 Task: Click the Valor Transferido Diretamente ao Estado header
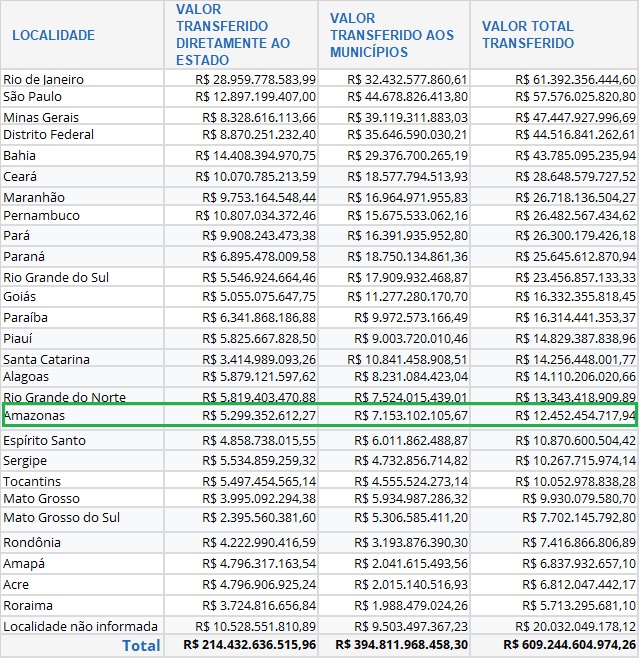click(232, 35)
